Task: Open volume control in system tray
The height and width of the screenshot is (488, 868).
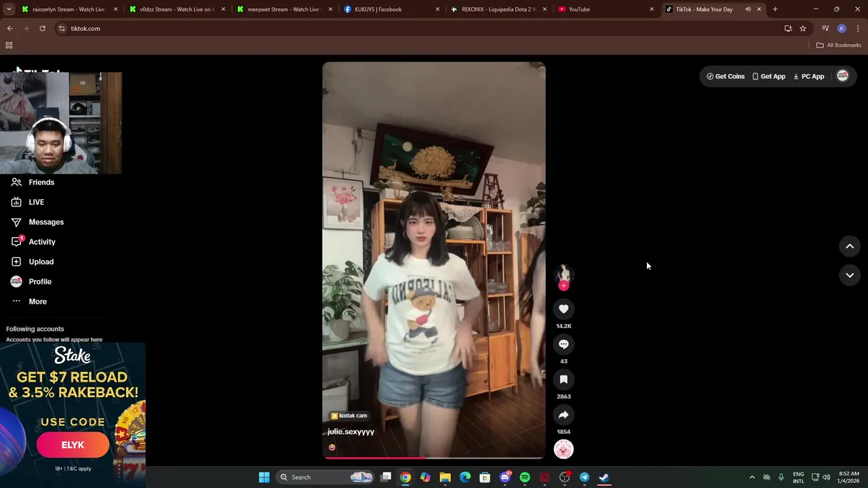Action: point(826,477)
